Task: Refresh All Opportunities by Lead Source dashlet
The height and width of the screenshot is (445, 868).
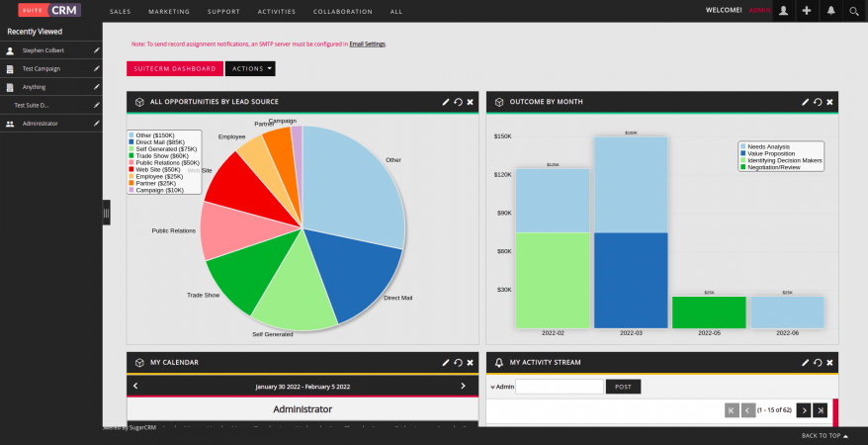Action: click(x=458, y=102)
